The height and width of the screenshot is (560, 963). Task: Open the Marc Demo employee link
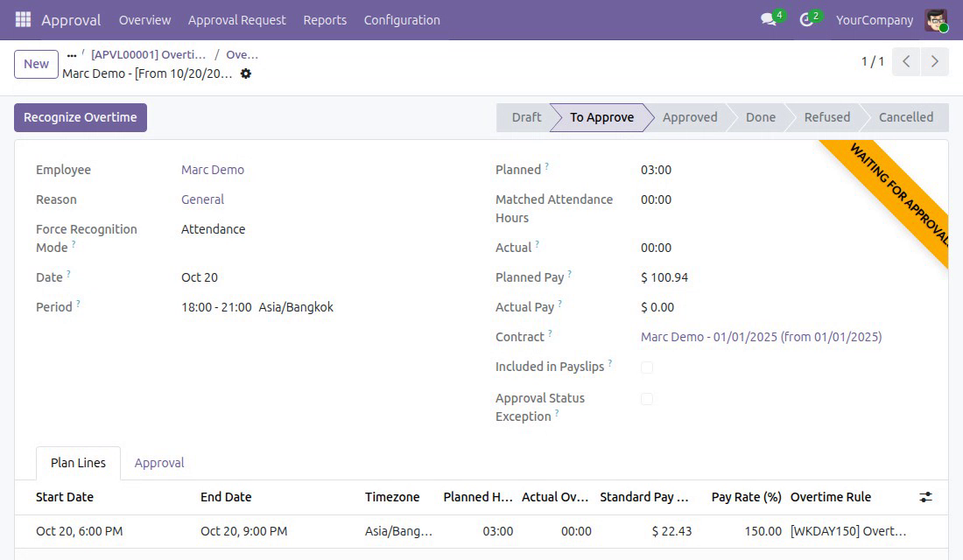tap(213, 170)
